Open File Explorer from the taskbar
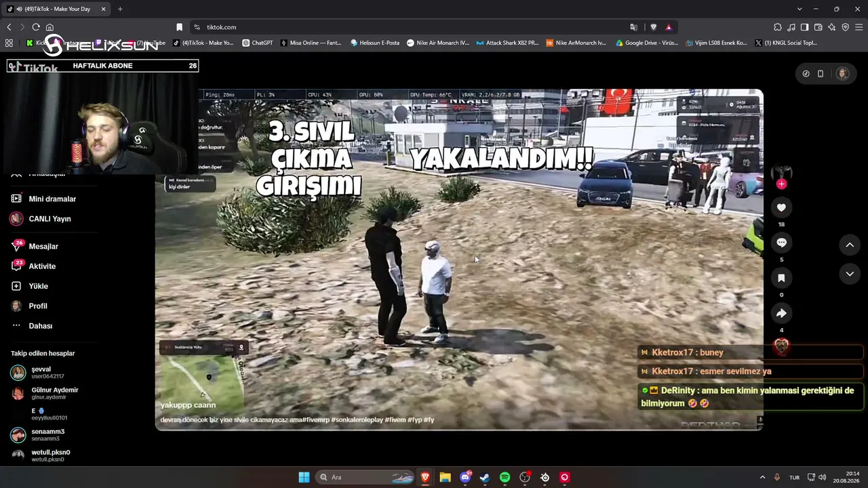This screenshot has height=488, width=868. click(445, 477)
